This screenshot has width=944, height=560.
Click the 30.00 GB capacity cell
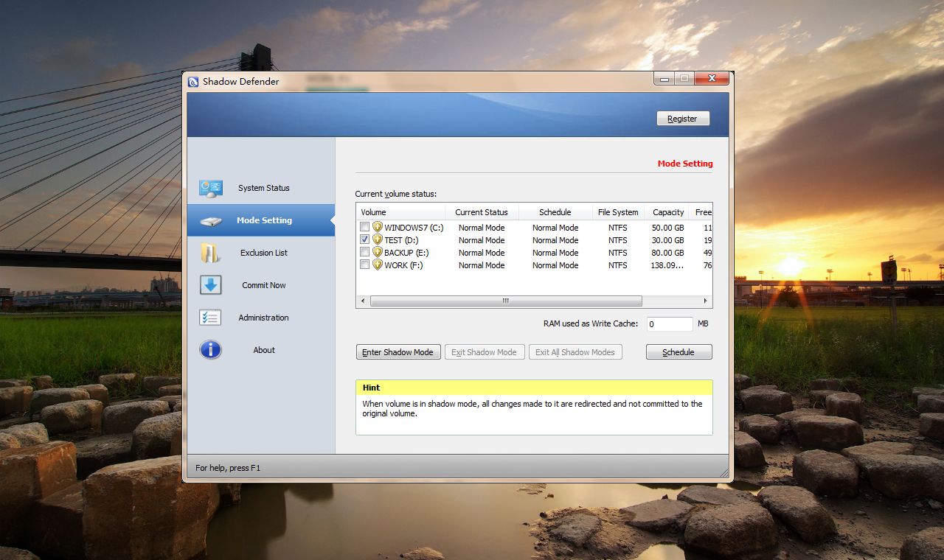[x=667, y=240]
